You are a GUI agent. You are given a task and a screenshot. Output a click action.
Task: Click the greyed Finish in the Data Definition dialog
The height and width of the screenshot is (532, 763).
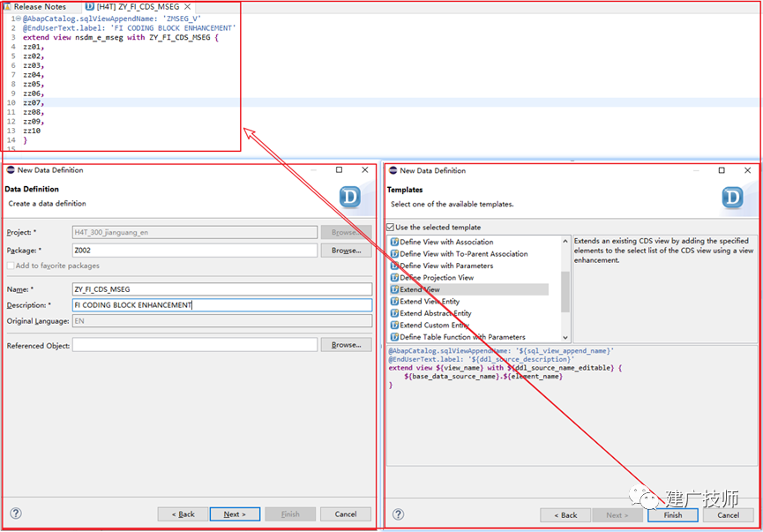[290, 514]
